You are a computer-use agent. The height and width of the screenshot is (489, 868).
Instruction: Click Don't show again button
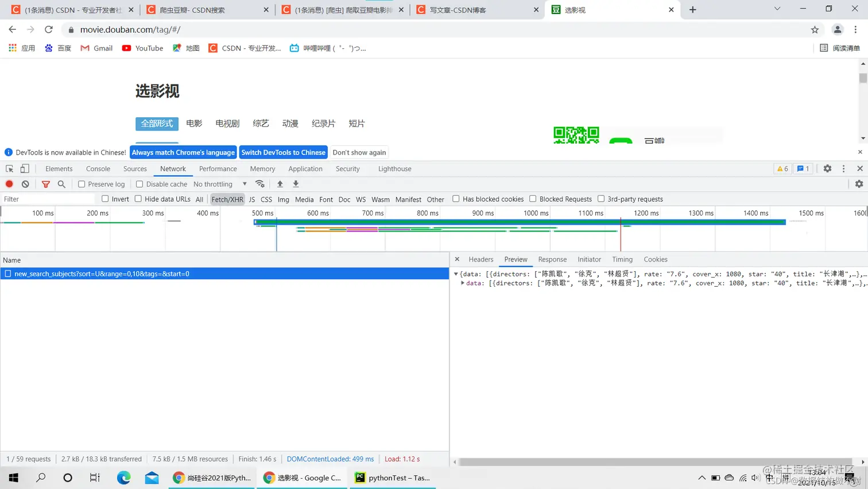[359, 152]
